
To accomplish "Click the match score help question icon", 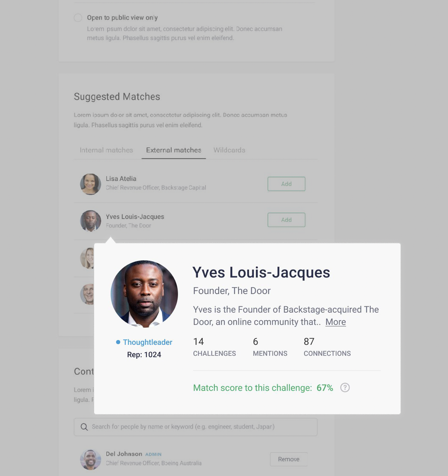I will click(x=345, y=387).
